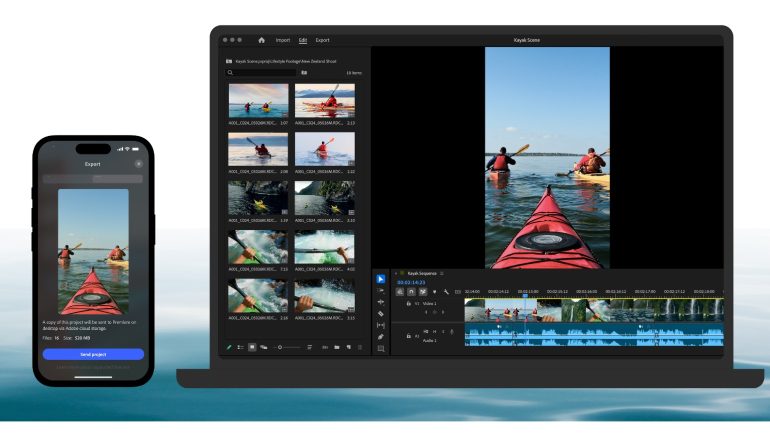770x433 pixels.
Task: Toggle lock on Video 1 track
Action: [409, 302]
